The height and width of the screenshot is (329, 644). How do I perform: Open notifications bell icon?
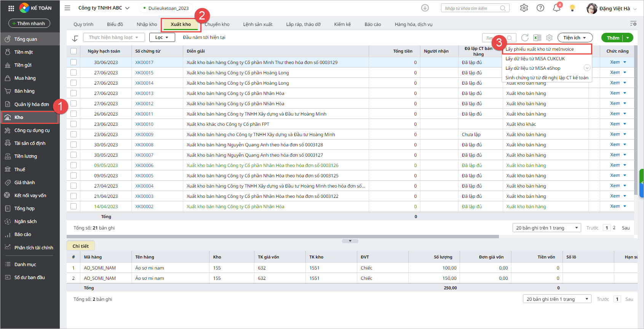click(556, 8)
